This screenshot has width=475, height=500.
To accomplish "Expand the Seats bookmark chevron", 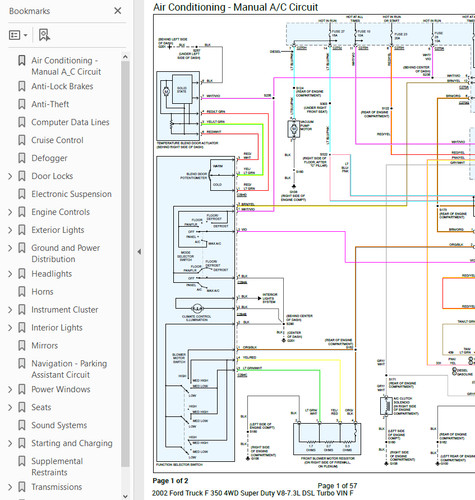I will point(10,408).
